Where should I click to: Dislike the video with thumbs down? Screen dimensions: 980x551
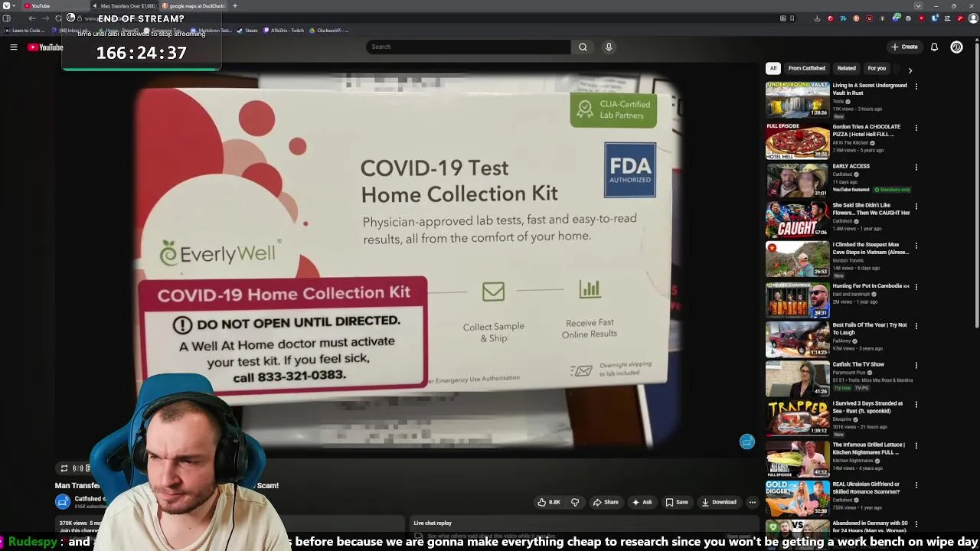[575, 502]
